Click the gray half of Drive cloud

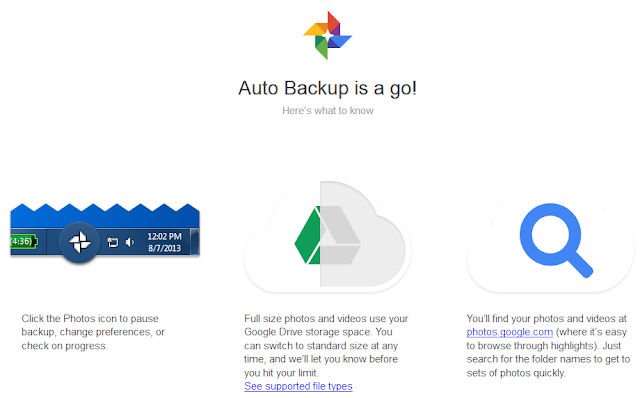point(363,237)
